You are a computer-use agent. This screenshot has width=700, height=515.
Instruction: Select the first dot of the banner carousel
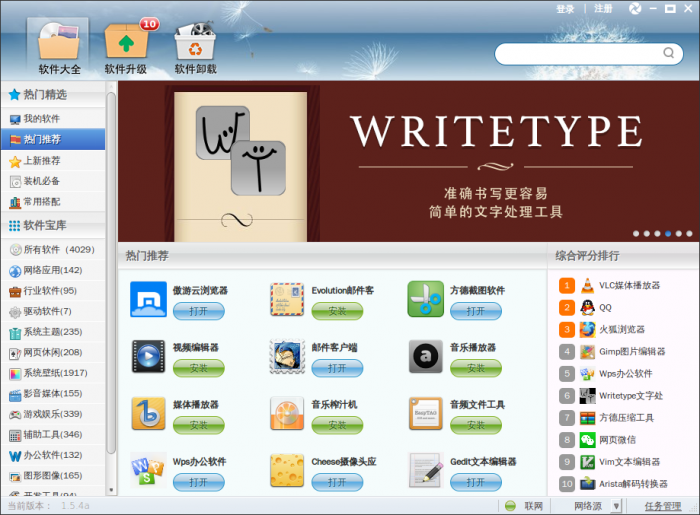tap(635, 233)
